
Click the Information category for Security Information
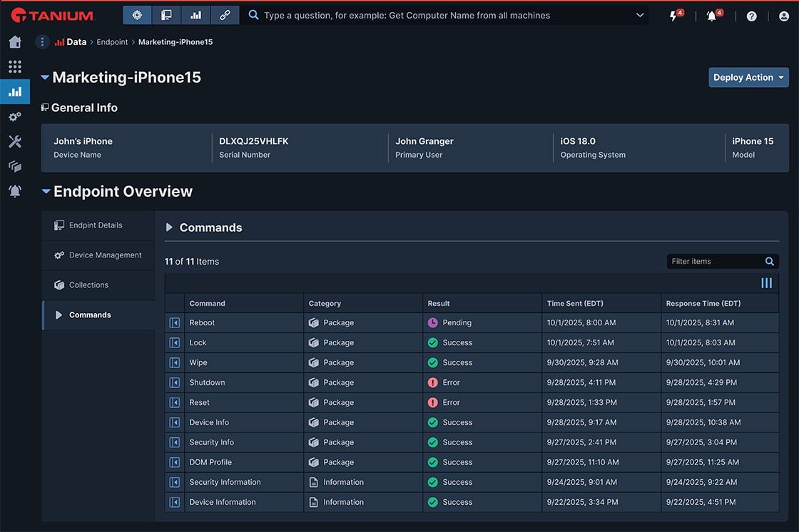pos(336,481)
